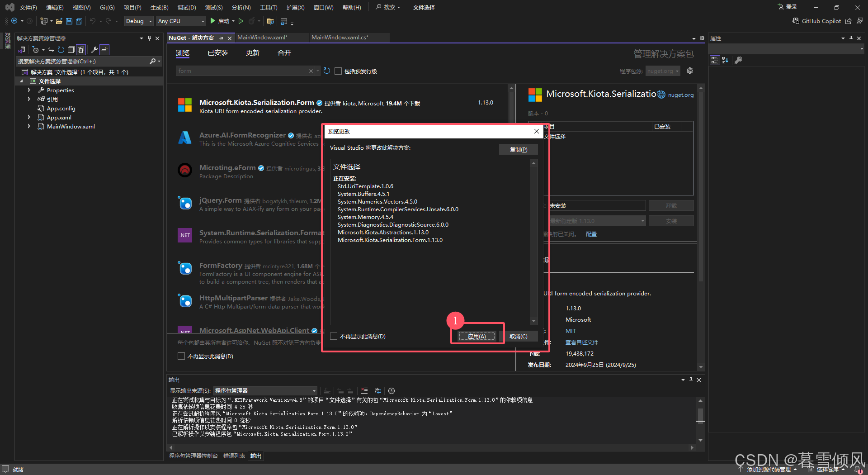This screenshot has width=868, height=475.
Task: Click the wrench Properties icon in Solution Explorer
Action: click(94, 50)
